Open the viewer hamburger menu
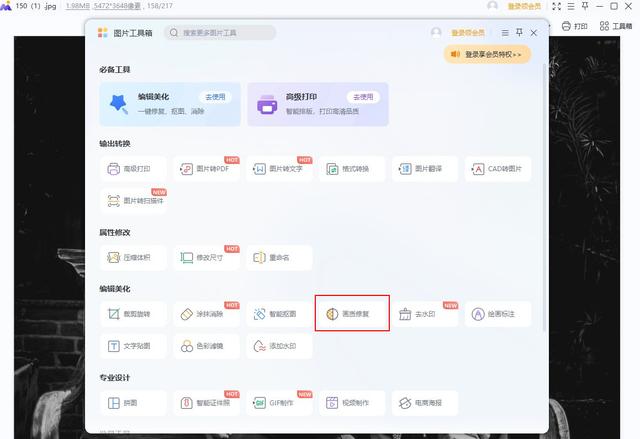 click(571, 6)
